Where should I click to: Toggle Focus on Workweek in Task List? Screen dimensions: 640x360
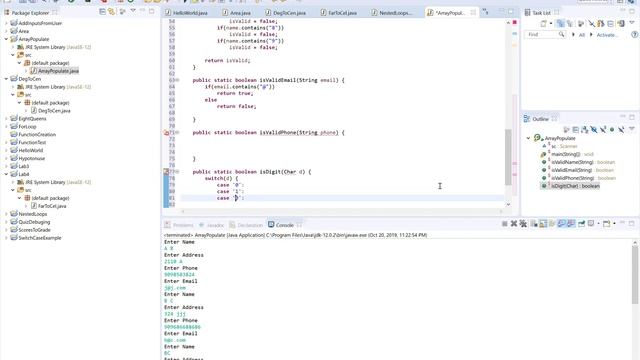pyautogui.click(x=581, y=24)
